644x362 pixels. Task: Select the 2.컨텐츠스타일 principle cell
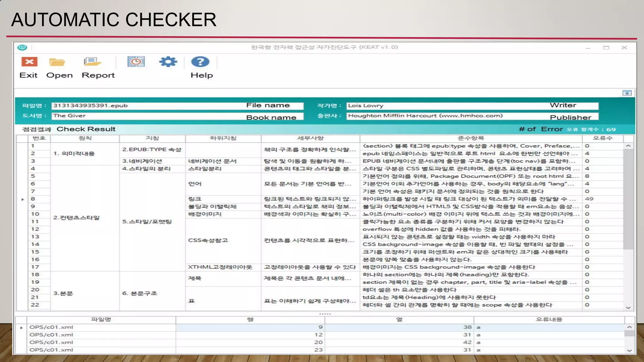pyautogui.click(x=85, y=218)
